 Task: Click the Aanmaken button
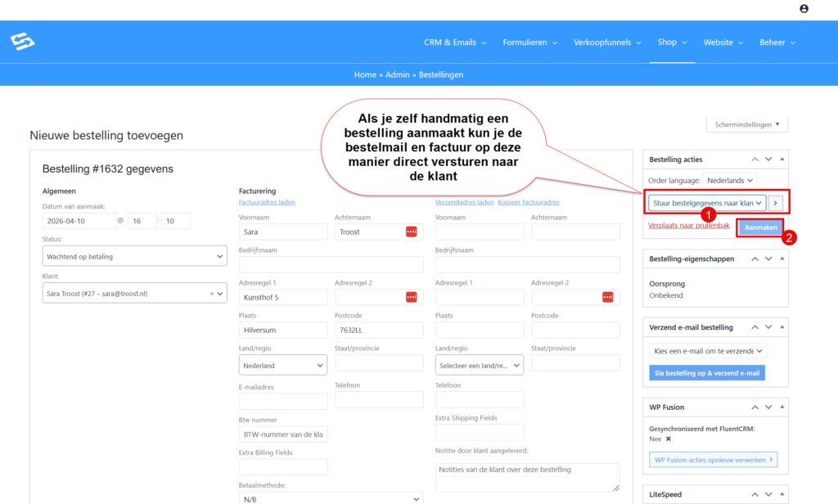[x=760, y=228]
